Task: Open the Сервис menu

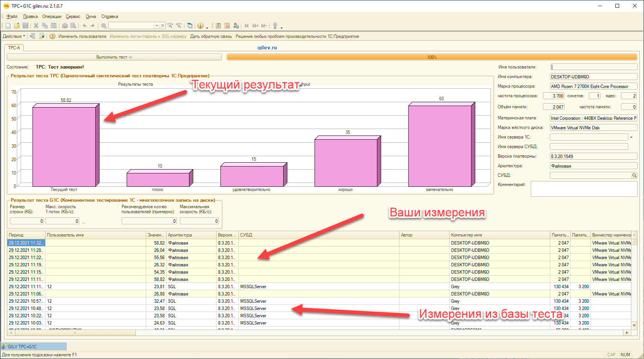Action: (x=73, y=16)
